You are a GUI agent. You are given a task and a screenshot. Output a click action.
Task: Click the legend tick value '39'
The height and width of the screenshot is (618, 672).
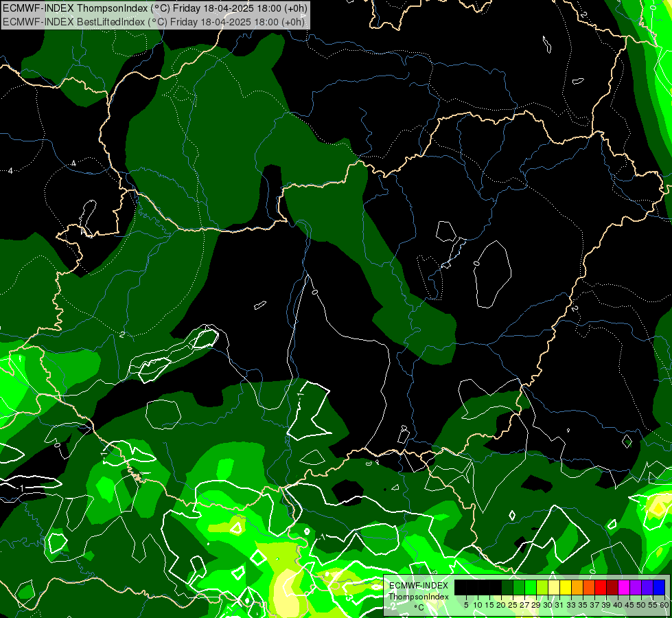pos(606,605)
